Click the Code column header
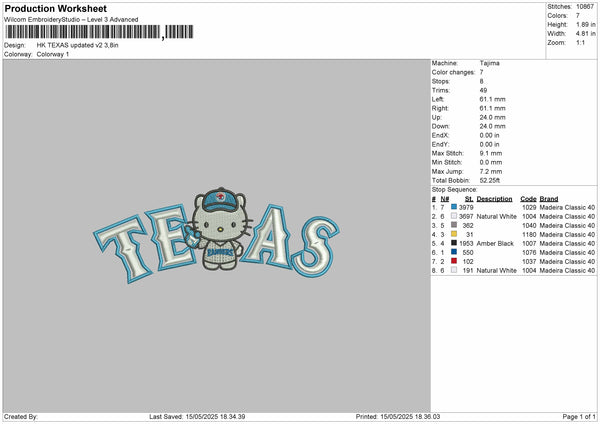Viewport: 600px width, 424px height. point(528,199)
